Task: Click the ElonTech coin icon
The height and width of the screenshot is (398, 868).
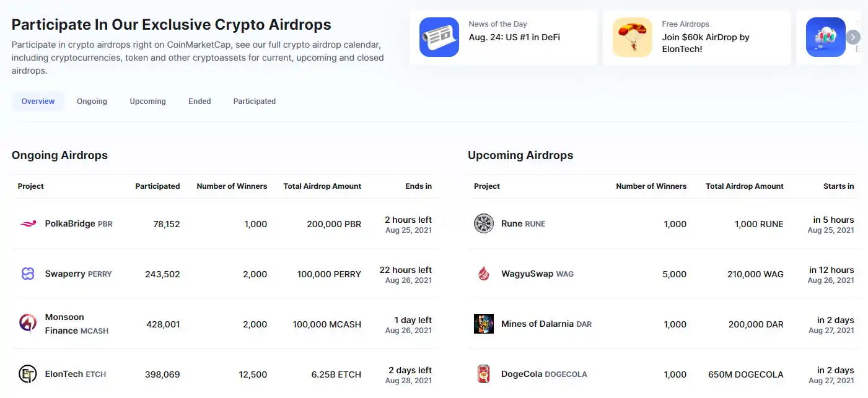Action: point(28,374)
